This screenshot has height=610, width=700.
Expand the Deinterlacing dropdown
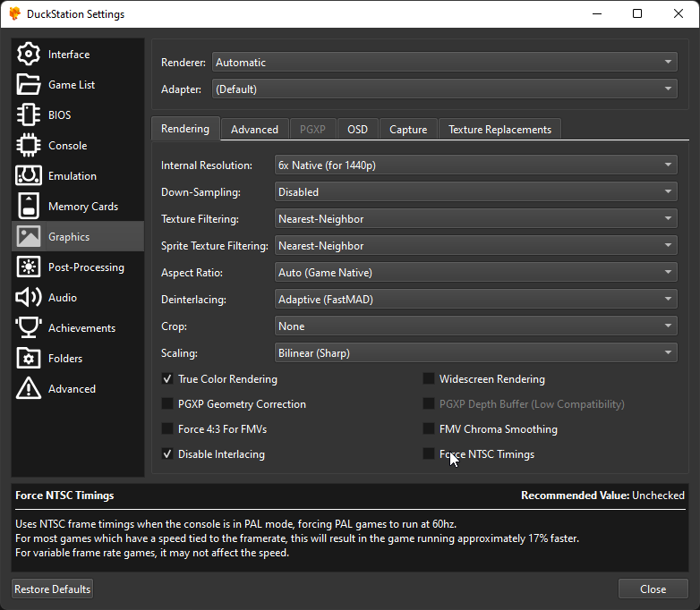[x=476, y=299]
